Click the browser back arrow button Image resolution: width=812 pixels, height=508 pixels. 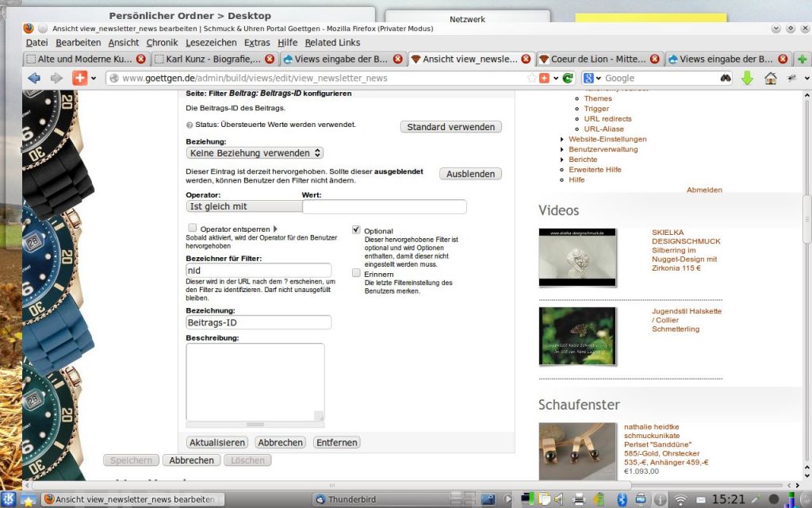pos(33,78)
